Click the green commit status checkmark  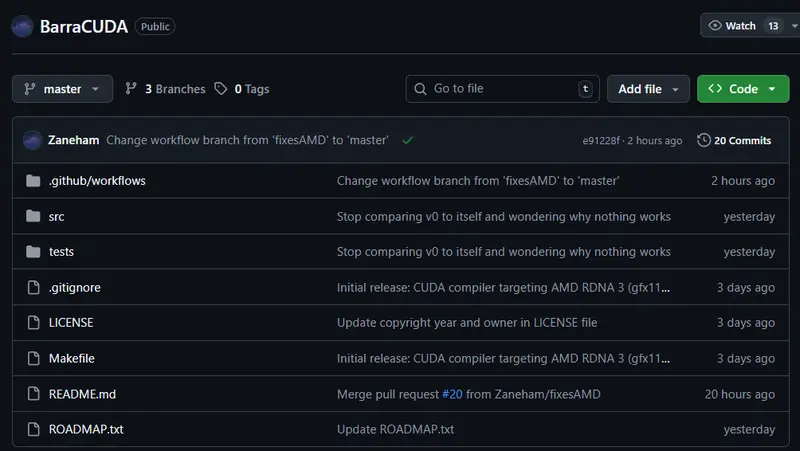(x=408, y=141)
